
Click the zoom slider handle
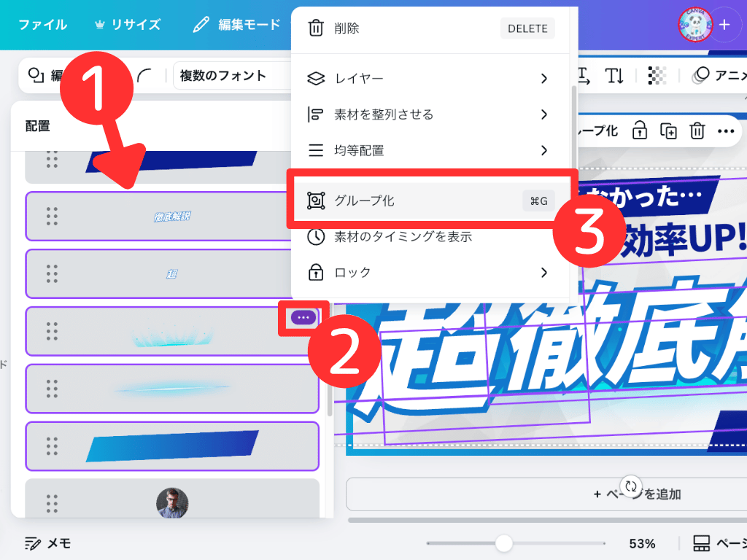(x=503, y=542)
